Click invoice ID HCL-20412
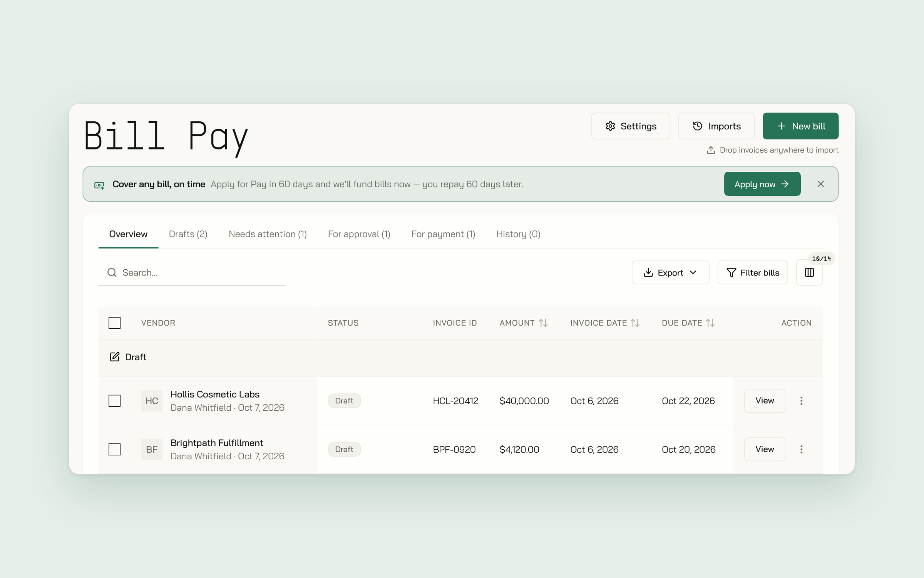Screen dimensions: 924x578 (455, 401)
